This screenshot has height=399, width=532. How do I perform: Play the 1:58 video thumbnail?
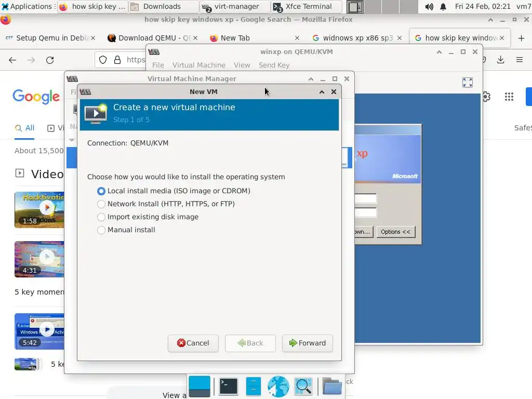[x=39, y=210]
